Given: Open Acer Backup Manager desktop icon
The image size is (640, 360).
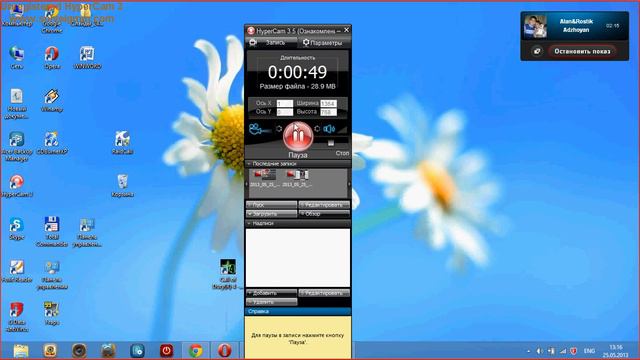Looking at the screenshot, I should point(17,146).
